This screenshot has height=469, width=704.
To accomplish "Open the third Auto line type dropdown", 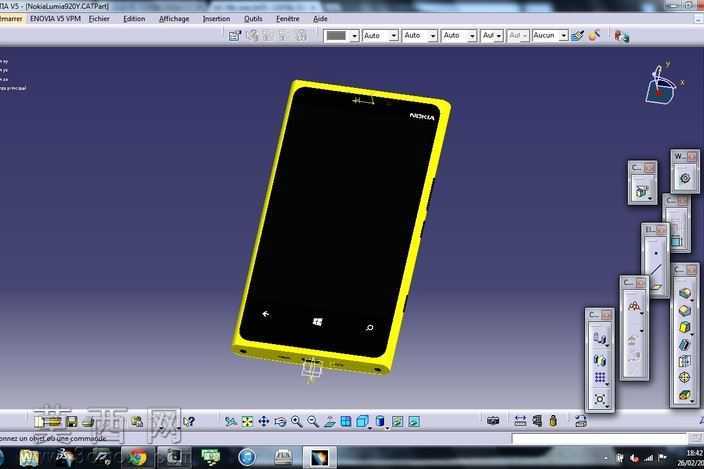I will (459, 35).
